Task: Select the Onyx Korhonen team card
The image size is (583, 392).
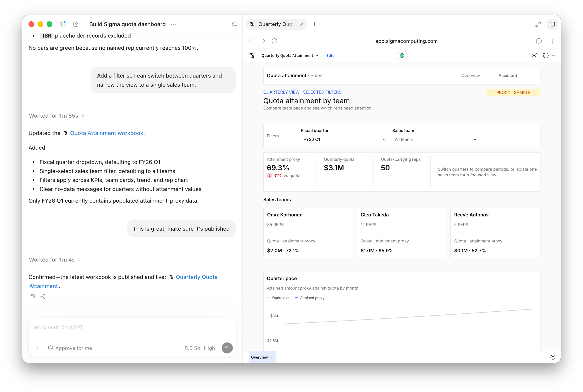Action: [308, 233]
